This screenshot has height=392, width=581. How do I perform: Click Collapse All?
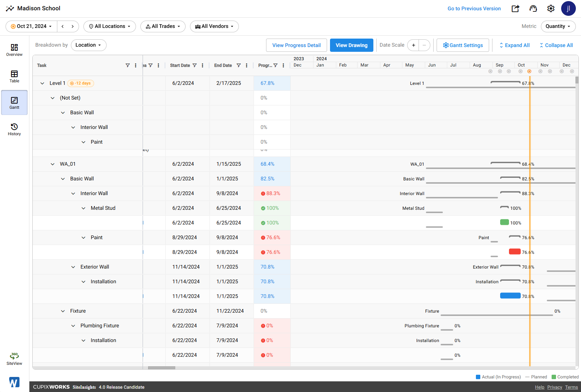tap(556, 45)
